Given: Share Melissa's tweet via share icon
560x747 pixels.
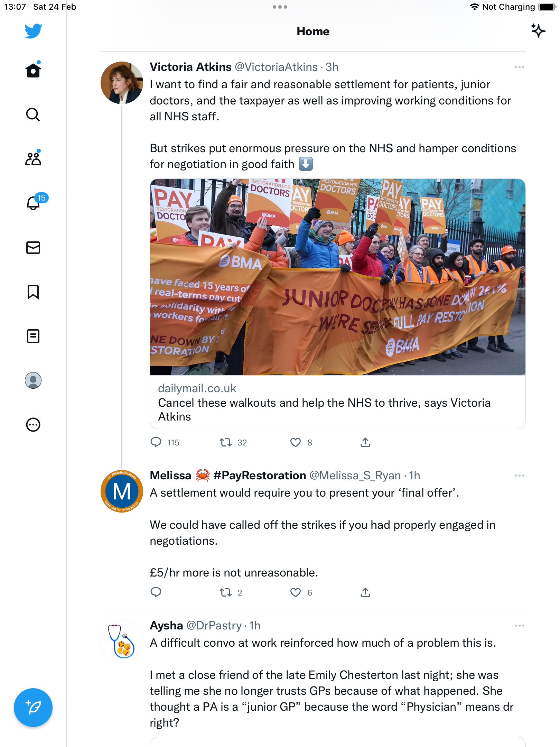Looking at the screenshot, I should click(365, 592).
